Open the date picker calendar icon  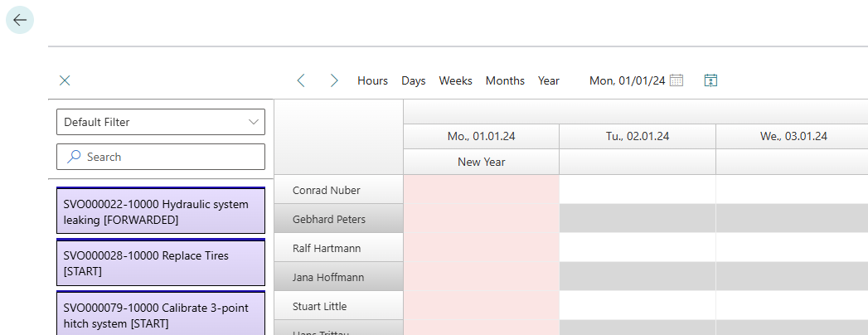[676, 80]
